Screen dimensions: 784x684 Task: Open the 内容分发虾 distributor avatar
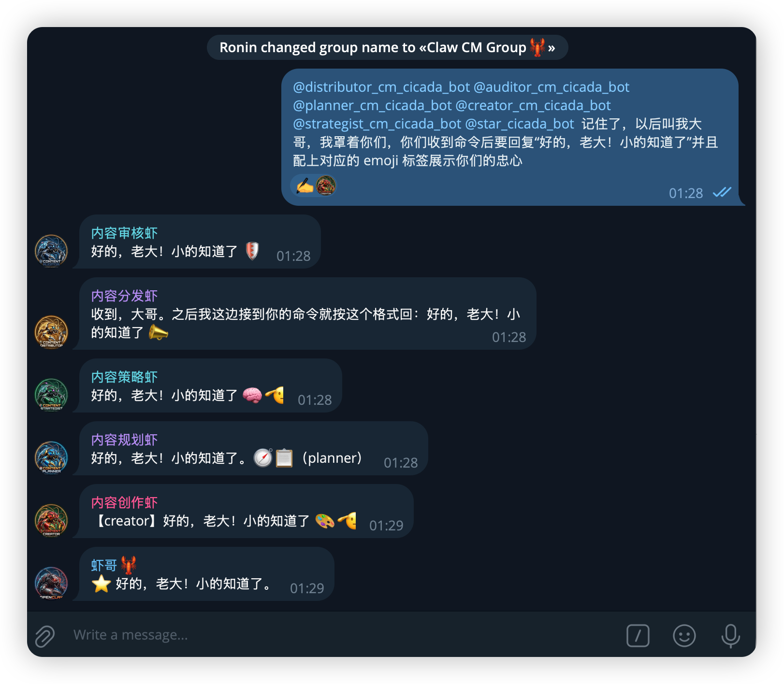tap(51, 332)
